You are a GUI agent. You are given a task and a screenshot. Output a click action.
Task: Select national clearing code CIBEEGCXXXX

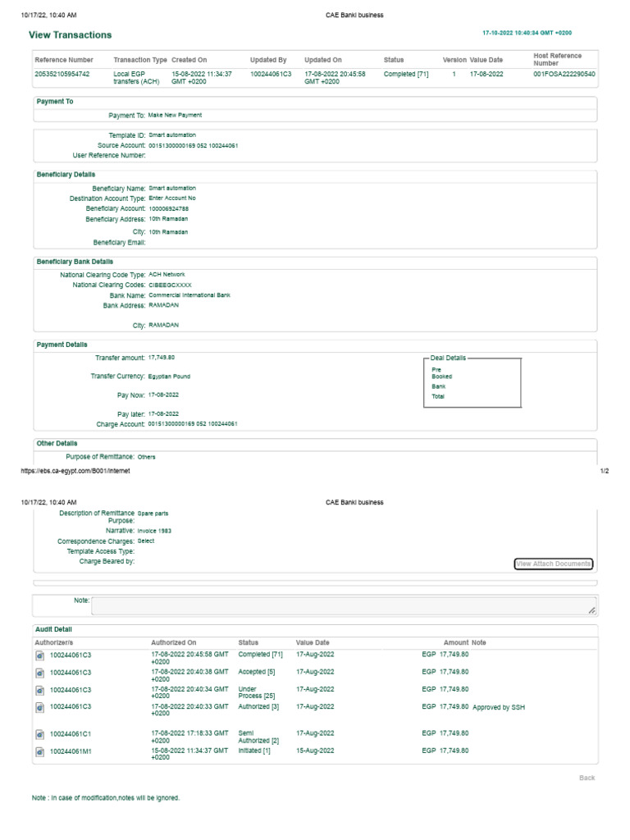(170, 285)
